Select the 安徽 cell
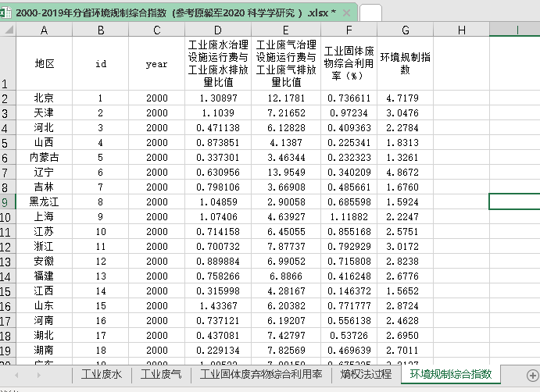This screenshot has height=392, width=540. (44, 261)
